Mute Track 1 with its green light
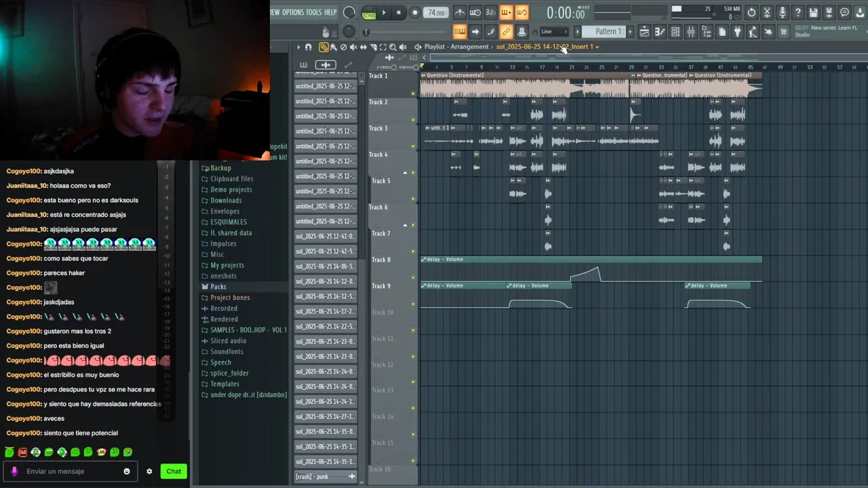868x488 pixels. pos(413,94)
